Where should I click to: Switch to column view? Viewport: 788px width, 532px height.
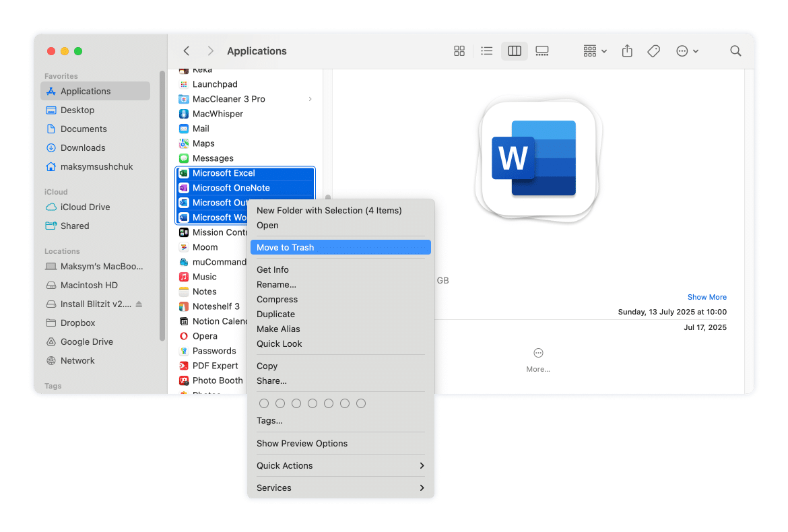click(515, 51)
